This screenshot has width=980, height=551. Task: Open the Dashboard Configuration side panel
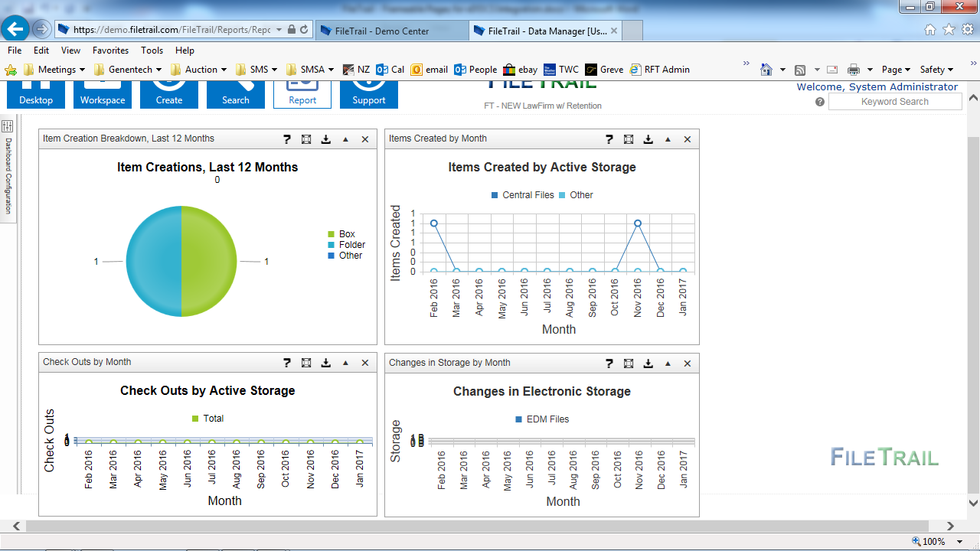pyautogui.click(x=8, y=169)
